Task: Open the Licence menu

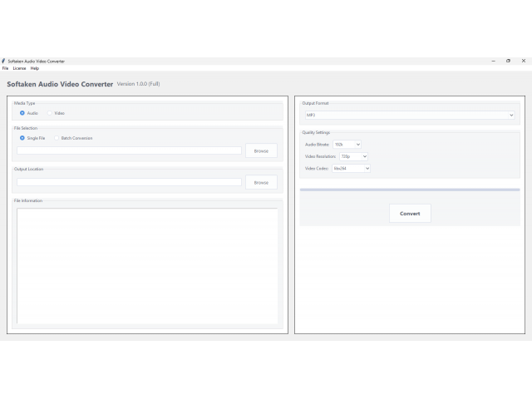Action: [19, 68]
